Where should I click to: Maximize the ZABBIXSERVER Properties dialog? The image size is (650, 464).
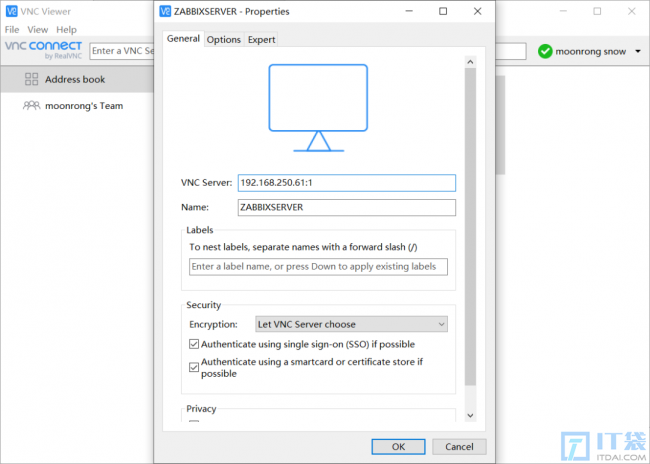[x=443, y=11]
